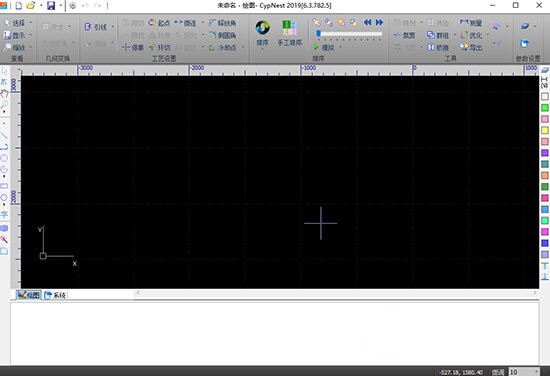Expand the 引线 lead line dropdown arrow
Screen dimensions: 550x376
point(113,27)
